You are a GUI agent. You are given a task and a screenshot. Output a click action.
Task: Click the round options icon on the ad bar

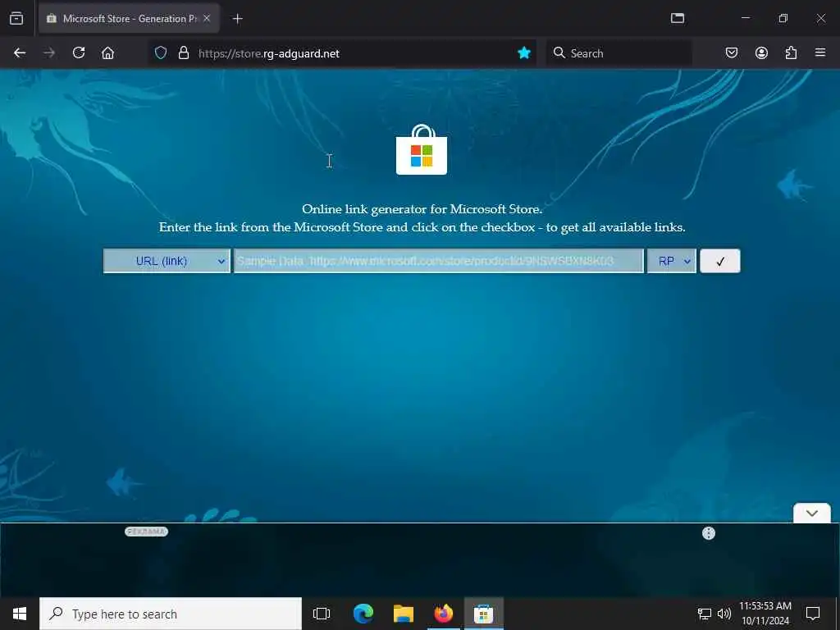pyautogui.click(x=709, y=533)
